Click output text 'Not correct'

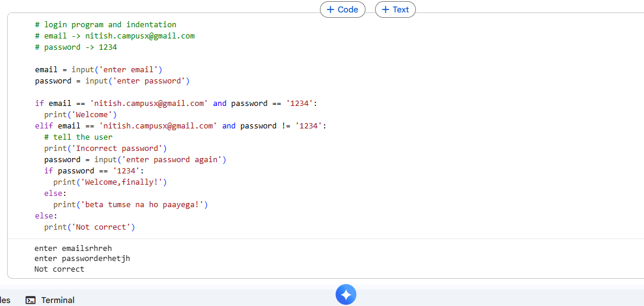pos(59,269)
